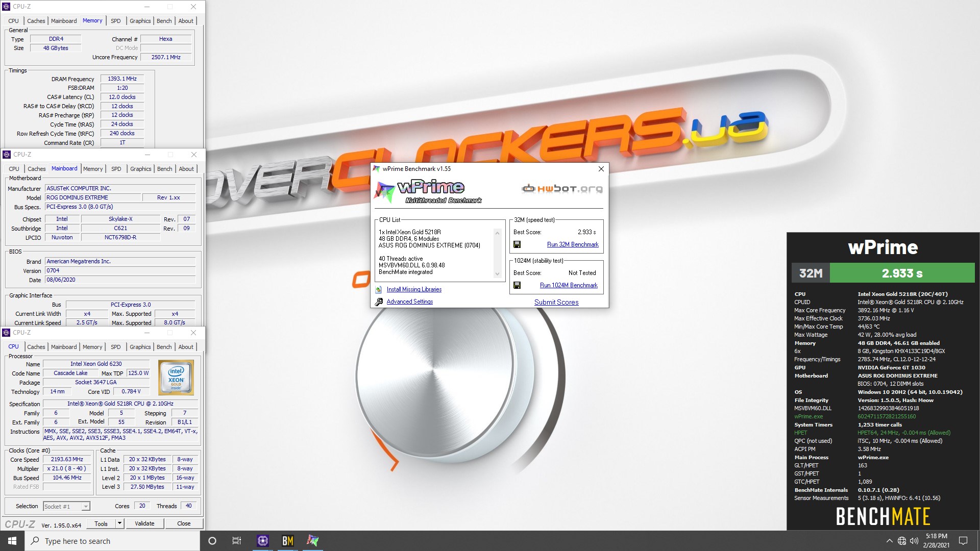Click the Core Speed 2193.63 MHz value
The image size is (980, 551).
click(x=67, y=459)
